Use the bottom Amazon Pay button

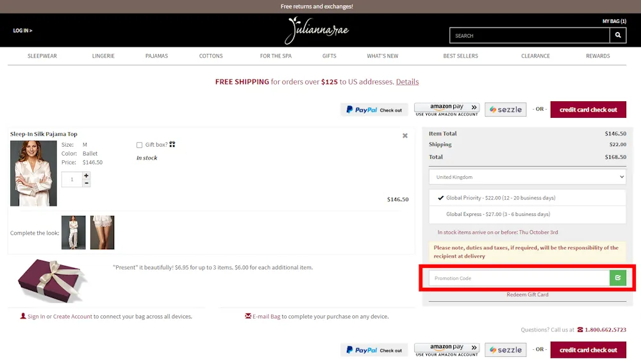click(x=447, y=350)
